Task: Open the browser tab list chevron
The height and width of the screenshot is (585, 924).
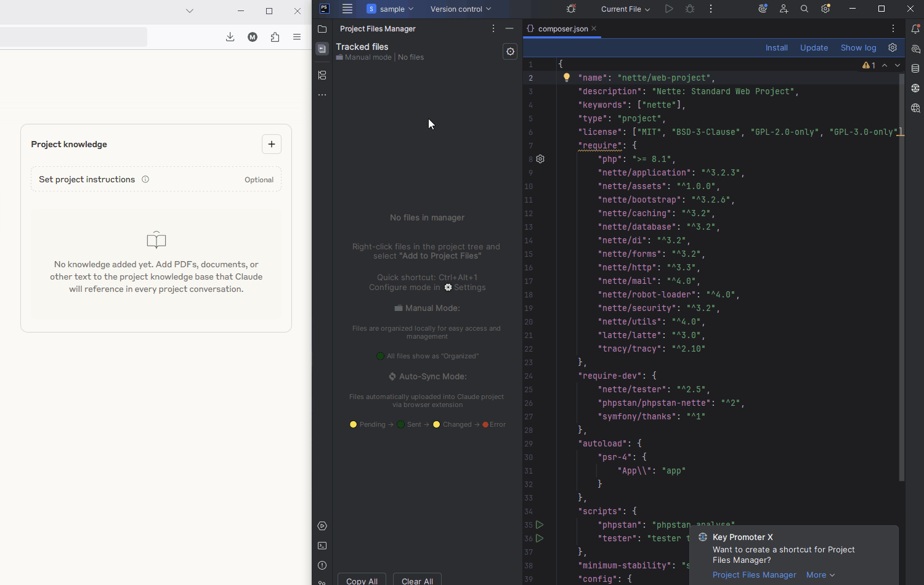Action: pyautogui.click(x=190, y=10)
